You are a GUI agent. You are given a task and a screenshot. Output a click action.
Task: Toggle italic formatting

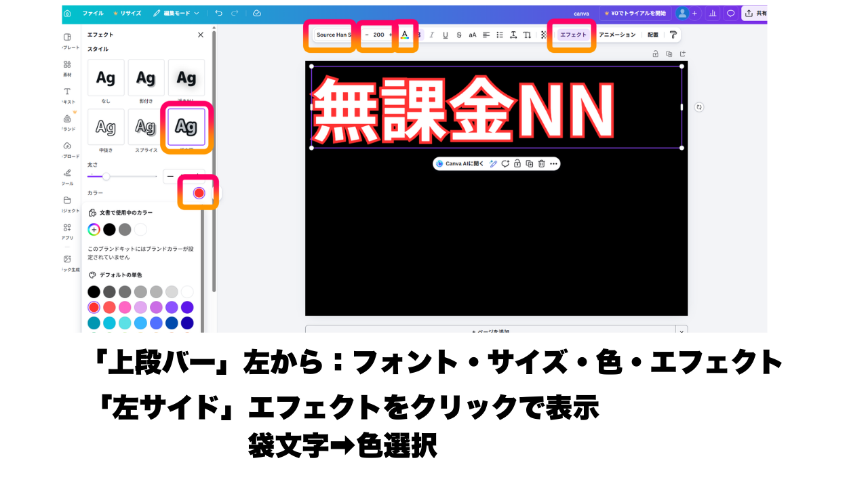click(x=431, y=35)
